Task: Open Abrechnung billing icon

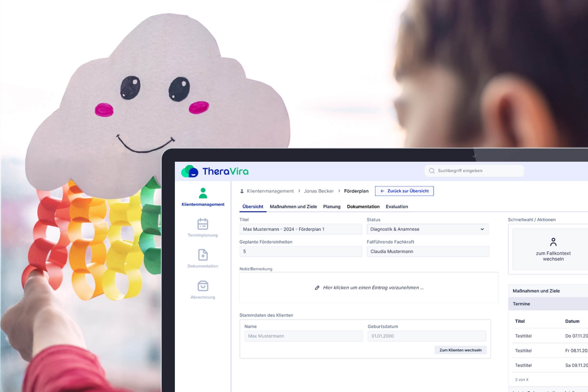Action: tap(203, 286)
